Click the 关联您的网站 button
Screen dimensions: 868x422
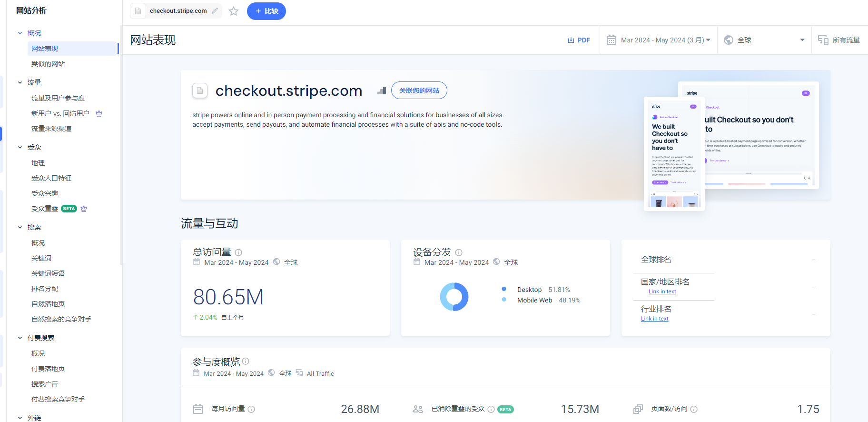point(419,90)
